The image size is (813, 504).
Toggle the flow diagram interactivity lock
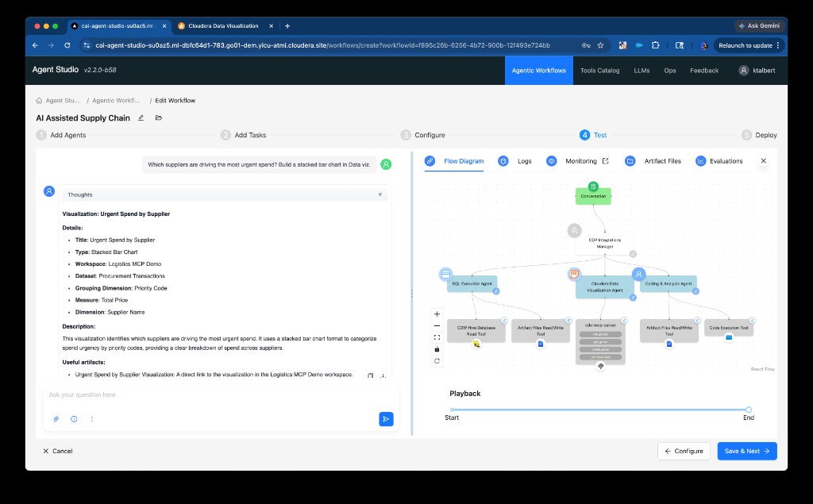click(437, 349)
